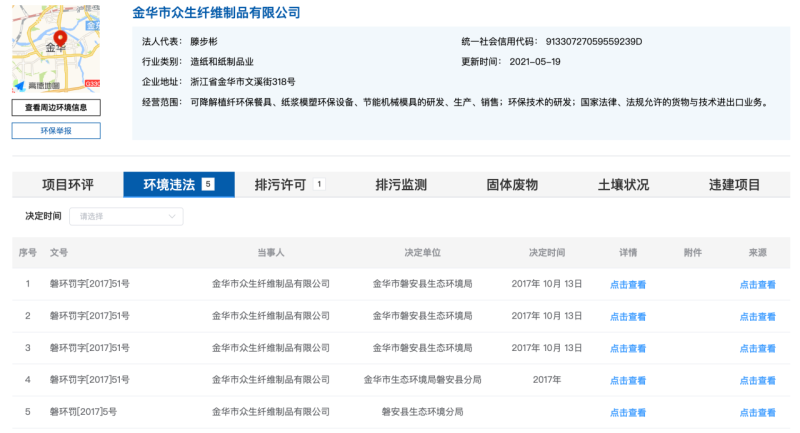Image resolution: width=800 pixels, height=433 pixels.
Task: Go to the 违建项目 tab
Action: tap(734, 185)
